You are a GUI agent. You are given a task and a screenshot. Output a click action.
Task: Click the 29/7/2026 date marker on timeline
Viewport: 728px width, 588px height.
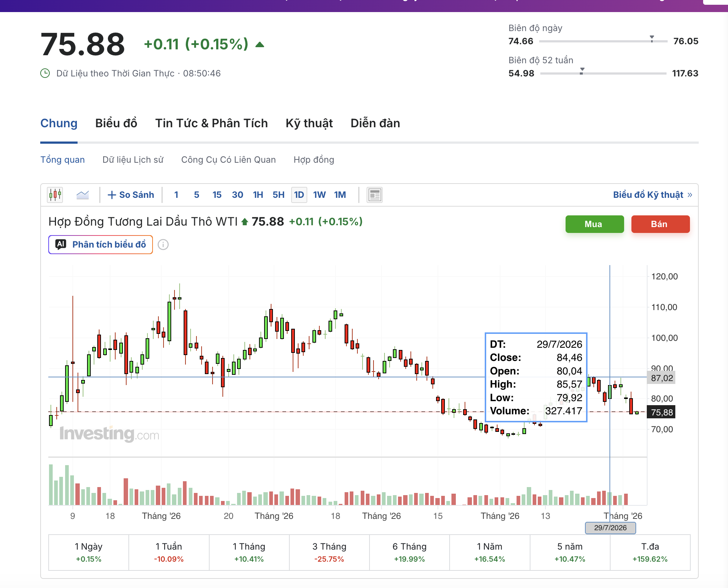pyautogui.click(x=610, y=528)
